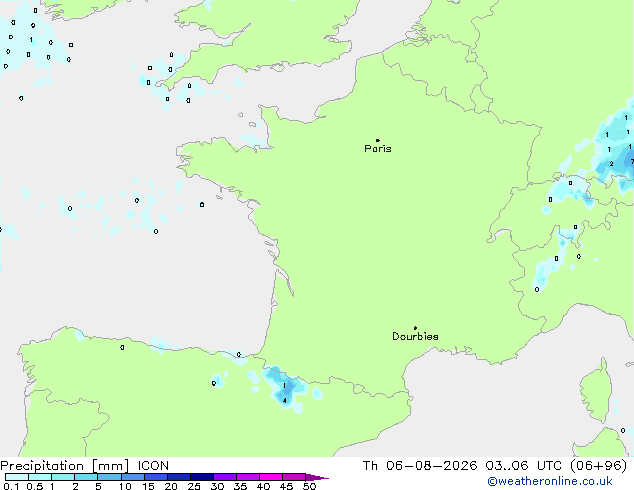Click the Paris city label
Screen dimensions: 634x490
pos(378,149)
